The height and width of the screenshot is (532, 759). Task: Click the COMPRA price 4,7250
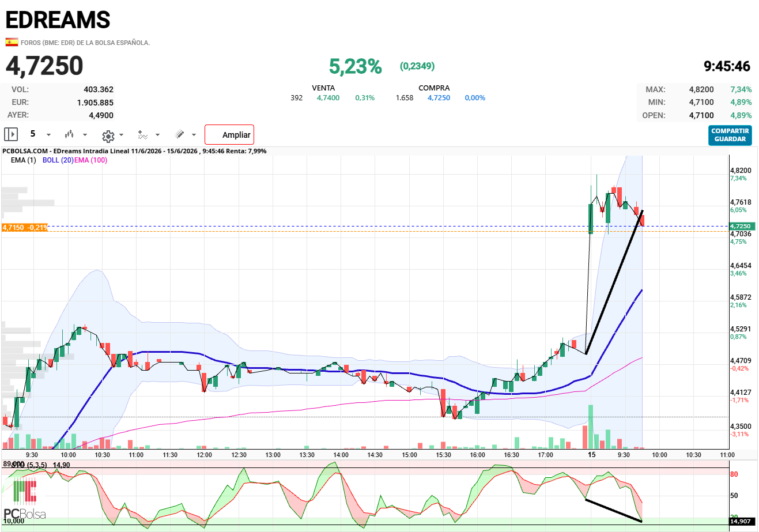point(439,98)
